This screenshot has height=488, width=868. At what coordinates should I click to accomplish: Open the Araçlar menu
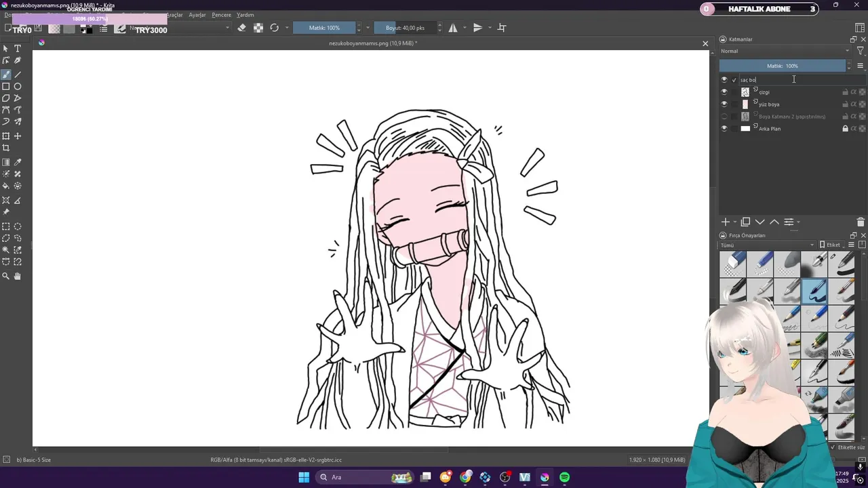click(x=175, y=15)
